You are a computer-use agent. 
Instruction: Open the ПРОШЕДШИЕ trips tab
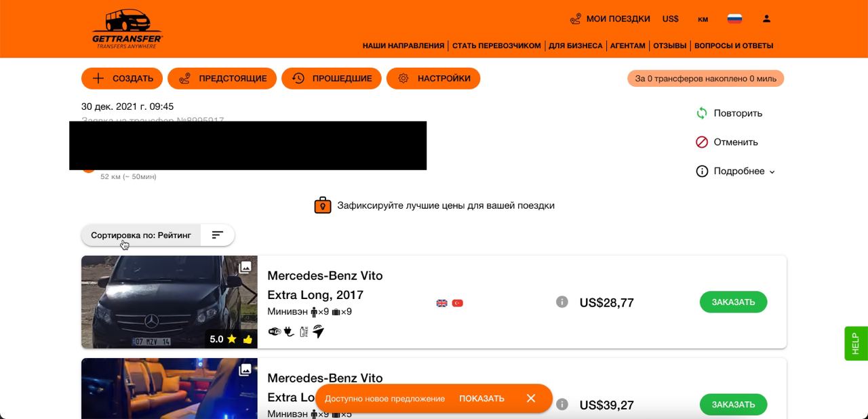pos(332,79)
